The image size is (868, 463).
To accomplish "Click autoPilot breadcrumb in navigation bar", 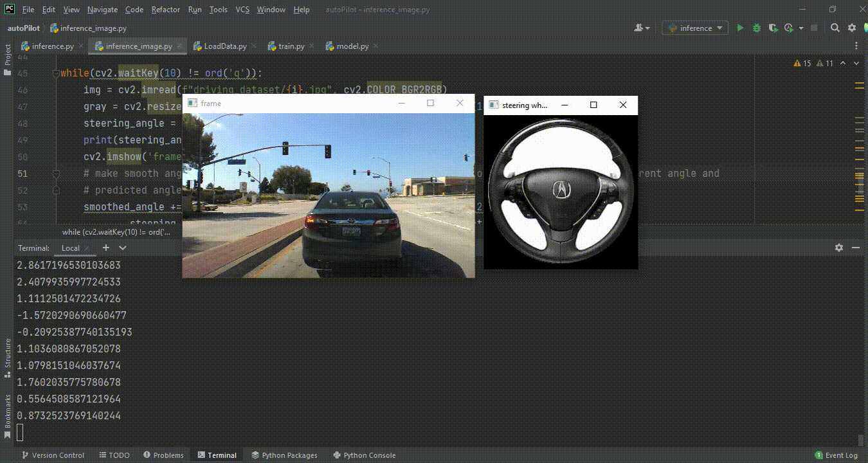I will coord(23,28).
